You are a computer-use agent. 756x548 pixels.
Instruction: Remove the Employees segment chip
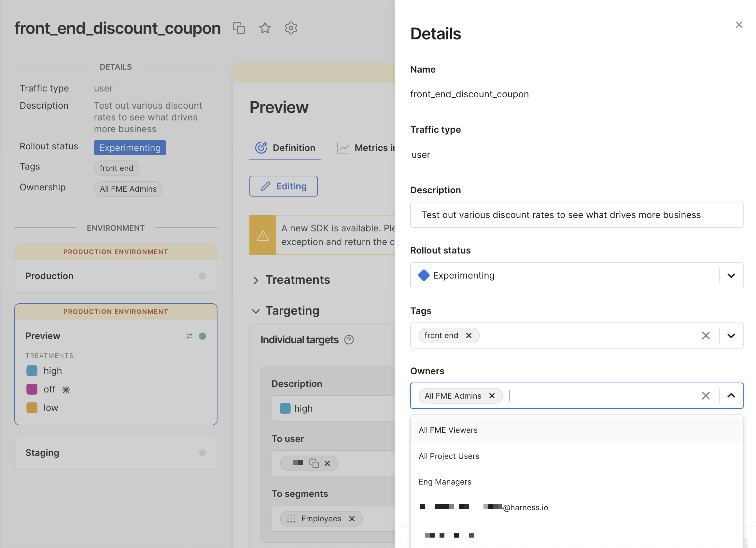pos(352,519)
